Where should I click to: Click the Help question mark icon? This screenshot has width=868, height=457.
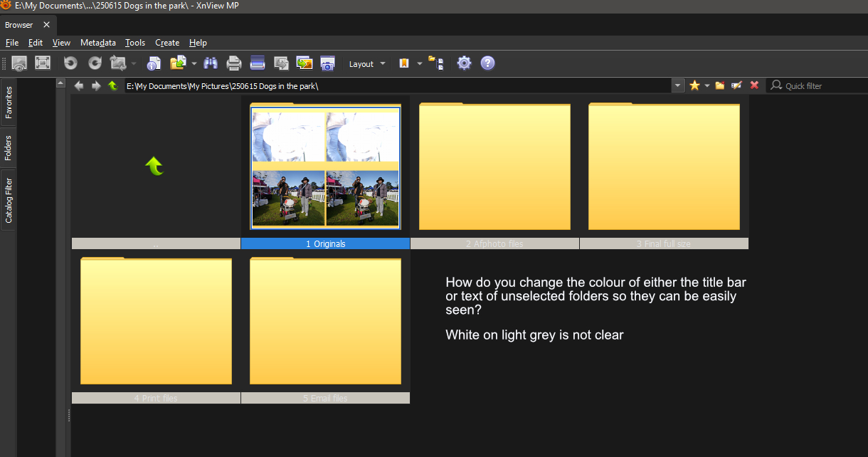pos(487,63)
